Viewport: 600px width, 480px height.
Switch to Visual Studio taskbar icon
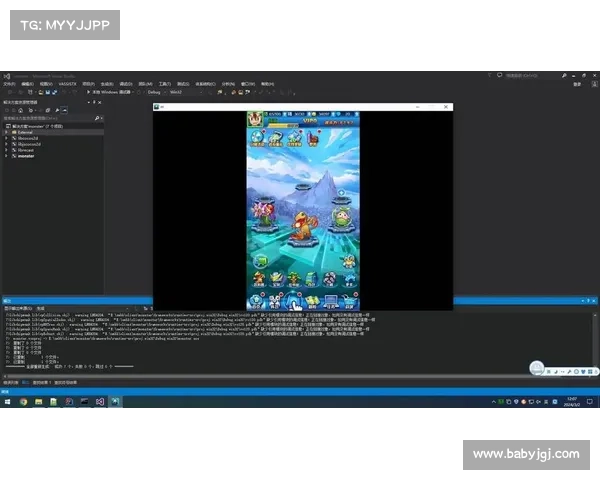pyautogui.click(x=100, y=402)
